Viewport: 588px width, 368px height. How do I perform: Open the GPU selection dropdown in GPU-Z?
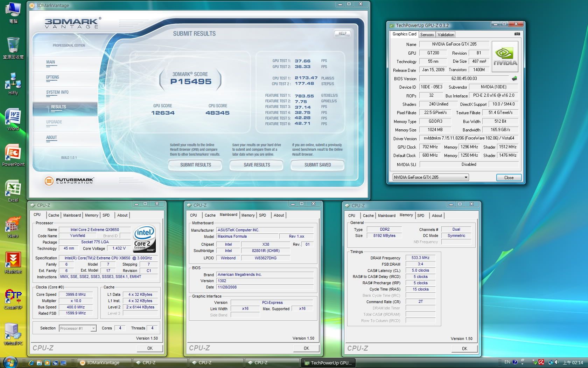[x=430, y=177]
